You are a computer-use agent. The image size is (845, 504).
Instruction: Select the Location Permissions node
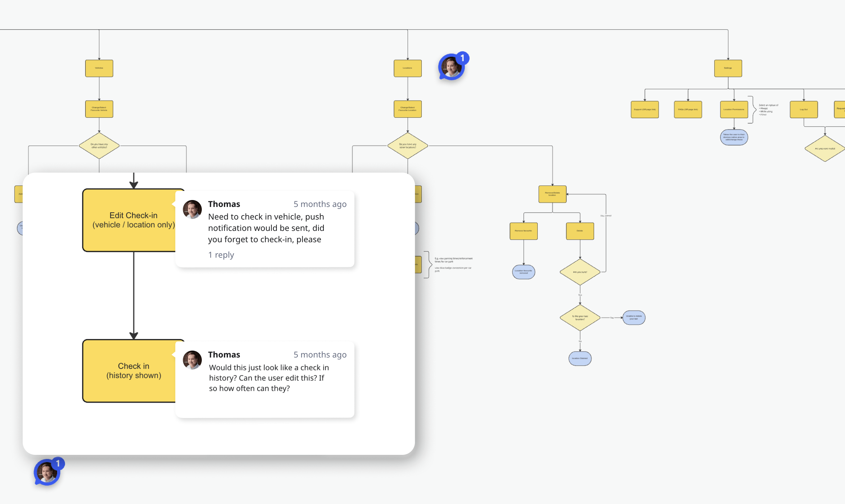tap(734, 109)
